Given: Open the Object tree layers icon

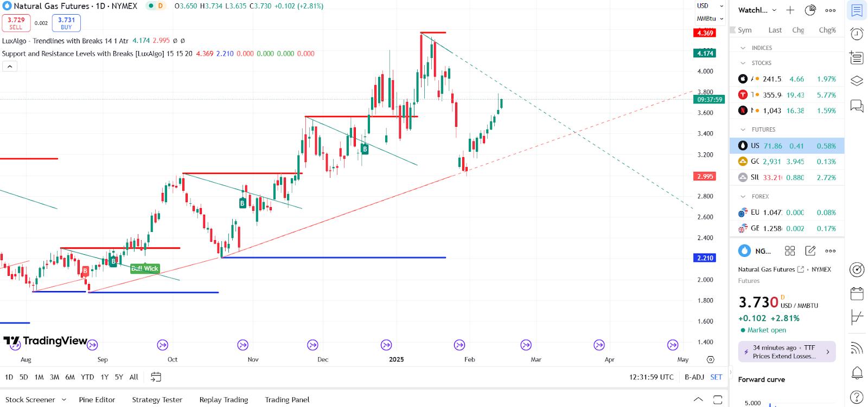Looking at the screenshot, I should (x=857, y=81).
